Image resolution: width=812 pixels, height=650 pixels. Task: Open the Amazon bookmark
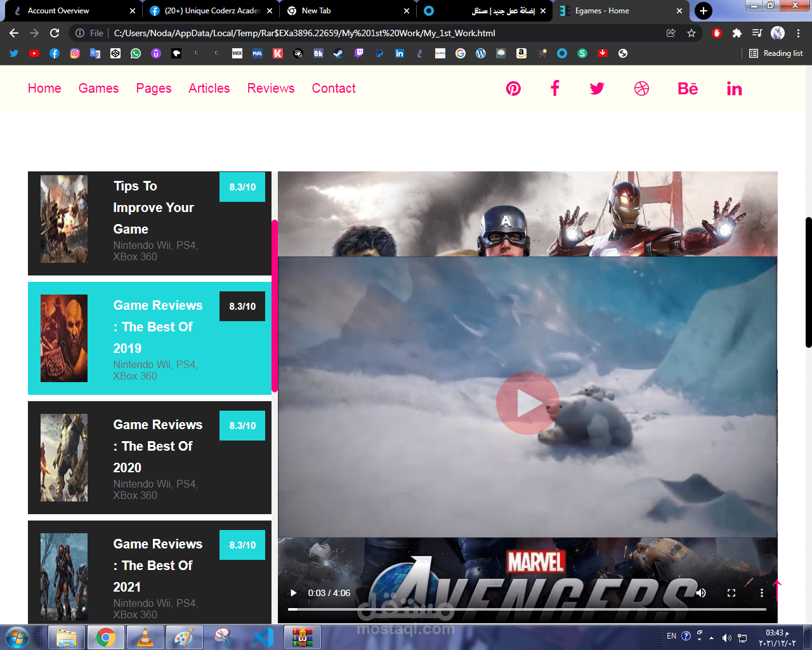pyautogui.click(x=521, y=53)
